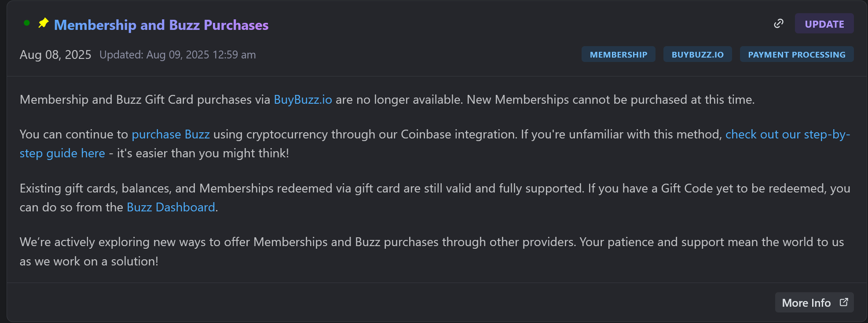Click the Existing gift cards paragraph text
This screenshot has height=323, width=868.
click(308, 189)
